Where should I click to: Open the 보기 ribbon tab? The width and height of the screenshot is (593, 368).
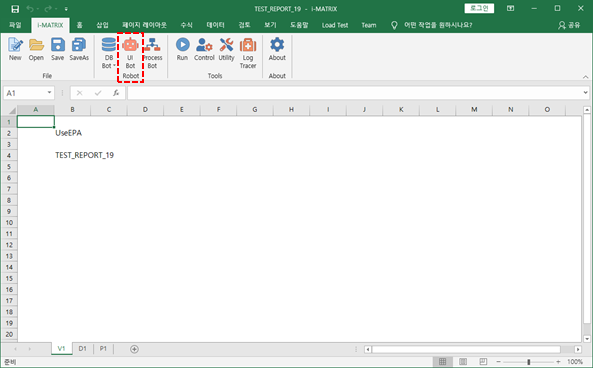(270, 25)
